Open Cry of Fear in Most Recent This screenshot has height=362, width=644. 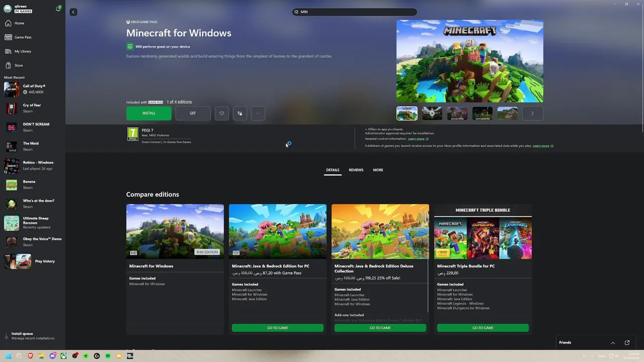(x=33, y=108)
